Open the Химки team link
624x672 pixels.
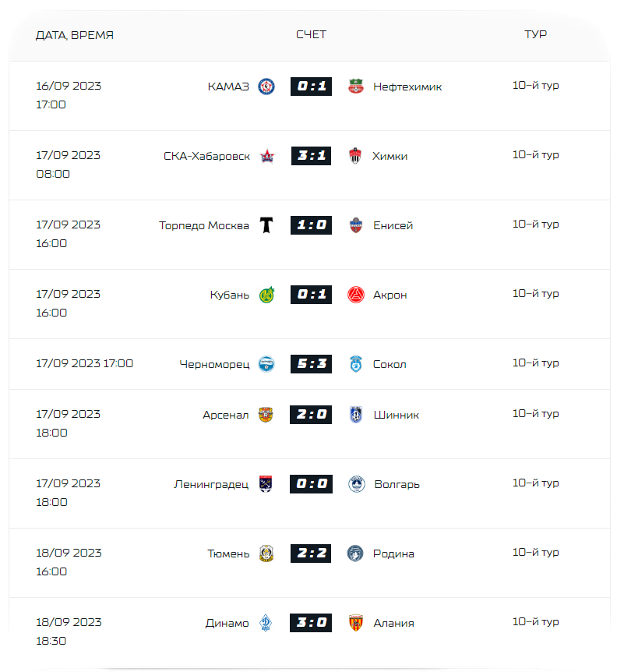click(x=390, y=156)
